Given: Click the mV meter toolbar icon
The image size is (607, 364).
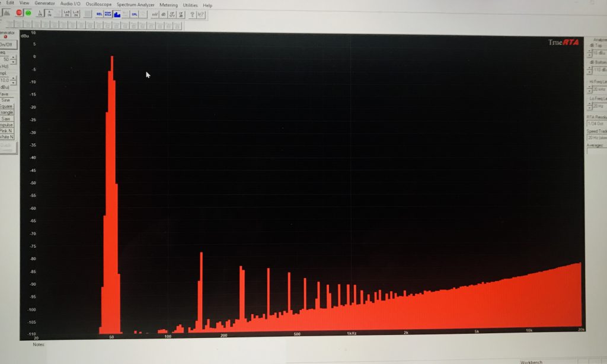Looking at the screenshot, I should pyautogui.click(x=155, y=14).
